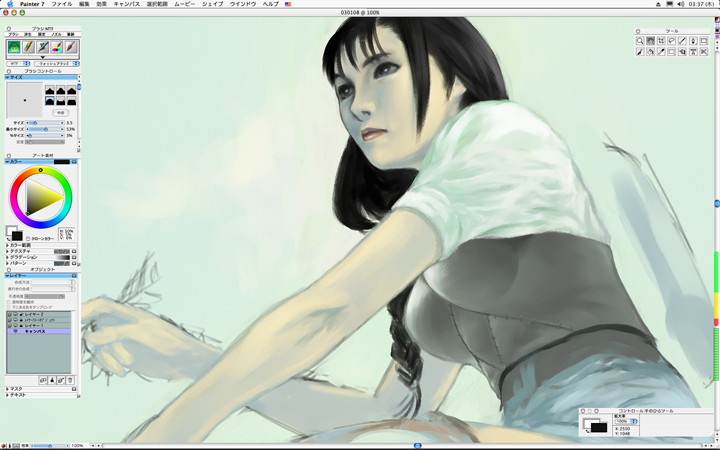
Task: Toggle visibility of the top layer
Action: click(10, 313)
